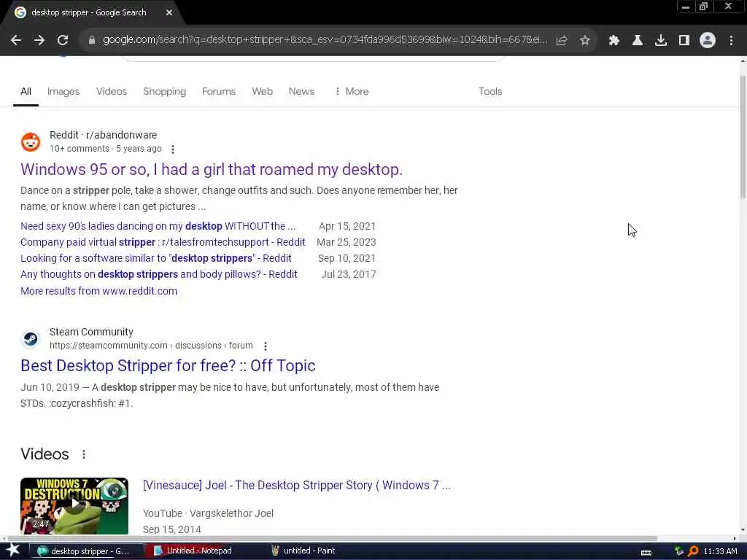The height and width of the screenshot is (560, 747).
Task: Switch to the Images tab
Action: point(63,91)
